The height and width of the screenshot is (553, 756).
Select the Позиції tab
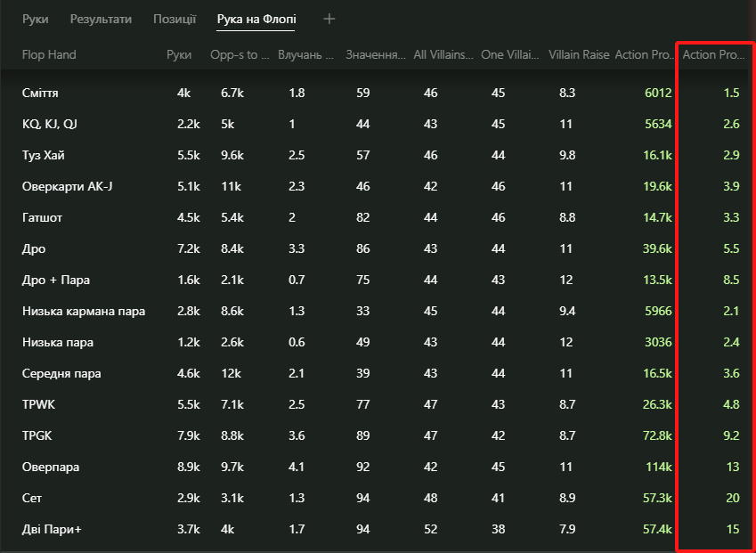pyautogui.click(x=175, y=20)
